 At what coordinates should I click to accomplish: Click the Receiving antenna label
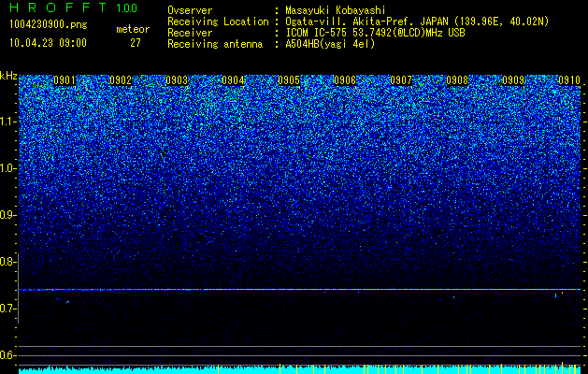215,44
